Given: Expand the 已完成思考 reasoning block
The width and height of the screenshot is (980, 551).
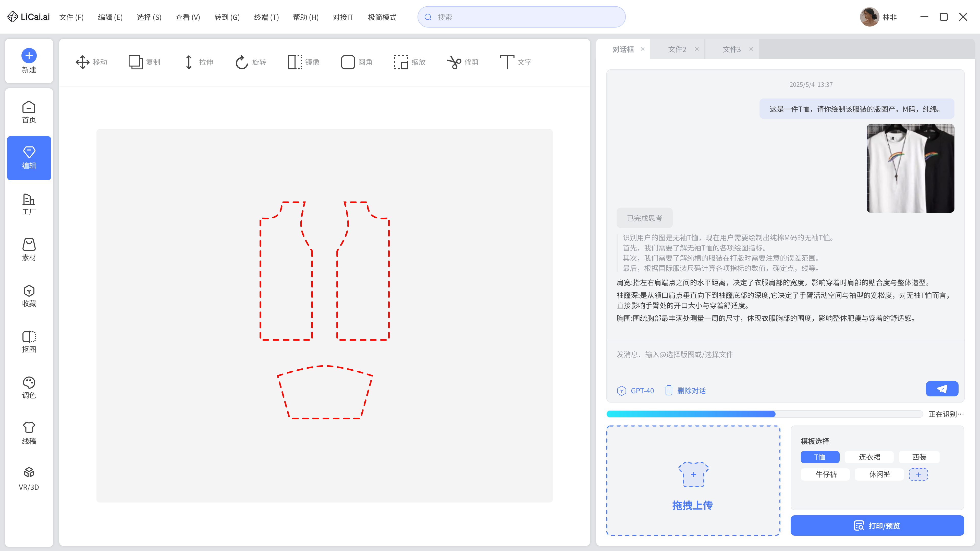Looking at the screenshot, I should coord(644,218).
